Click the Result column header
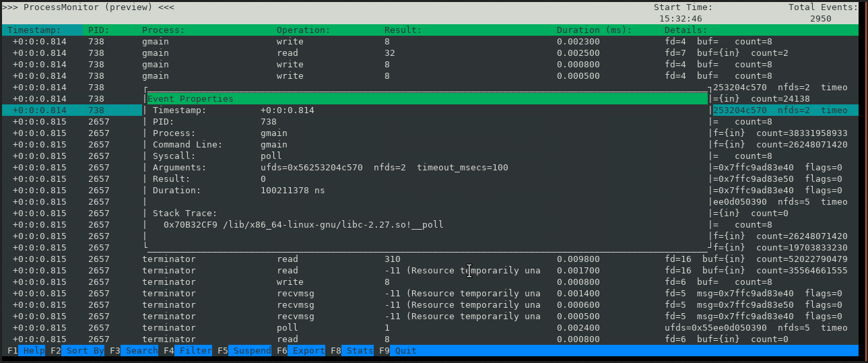 [x=403, y=30]
